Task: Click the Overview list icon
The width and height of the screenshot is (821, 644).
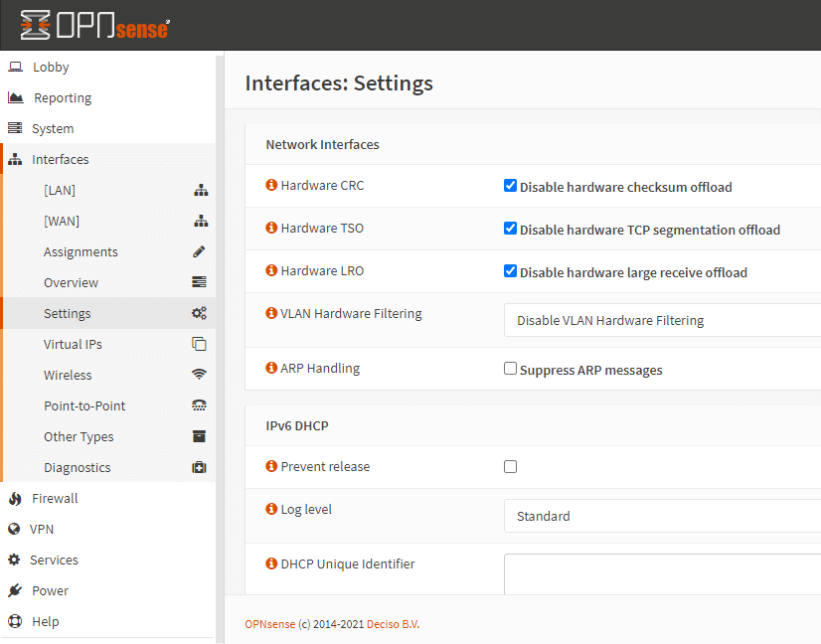Action: (198, 282)
